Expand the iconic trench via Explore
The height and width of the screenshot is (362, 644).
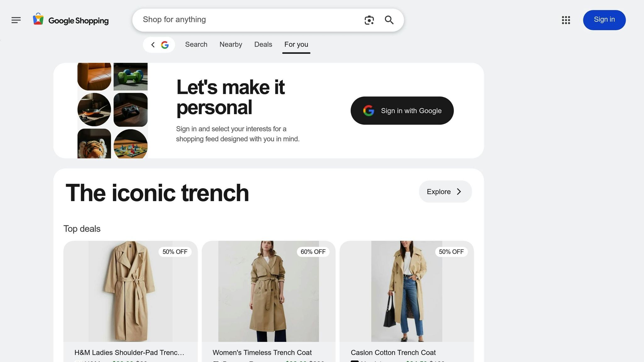pyautogui.click(x=445, y=192)
